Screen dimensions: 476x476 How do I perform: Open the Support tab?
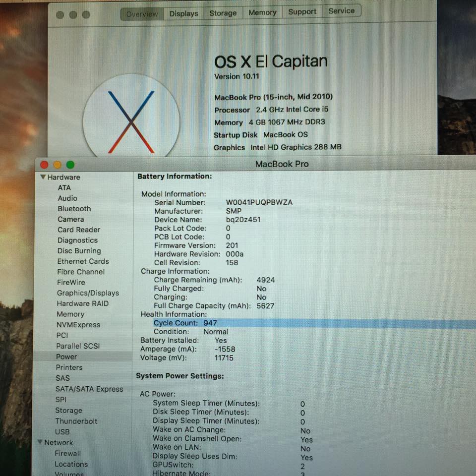[x=302, y=12]
